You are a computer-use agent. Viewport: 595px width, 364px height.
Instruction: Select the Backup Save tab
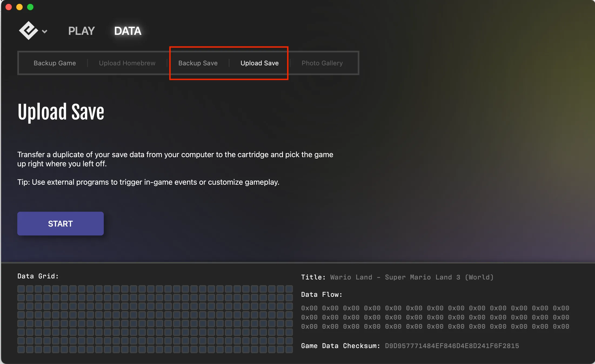point(198,63)
